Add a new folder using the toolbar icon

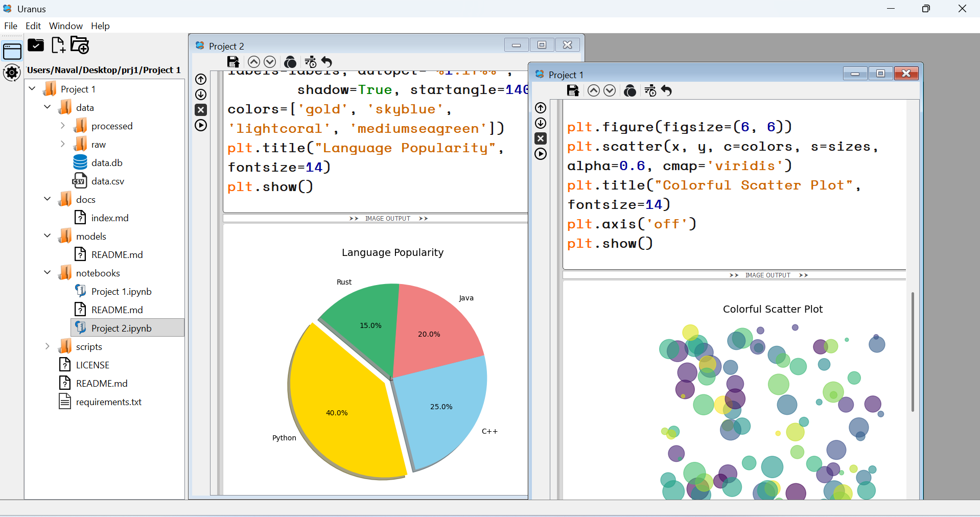(79, 45)
